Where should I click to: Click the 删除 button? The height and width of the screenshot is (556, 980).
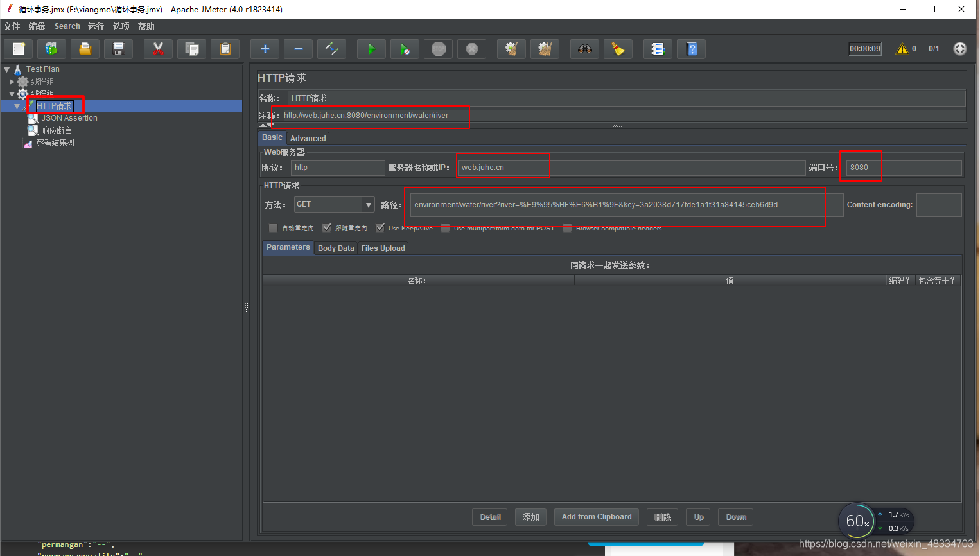(x=663, y=517)
